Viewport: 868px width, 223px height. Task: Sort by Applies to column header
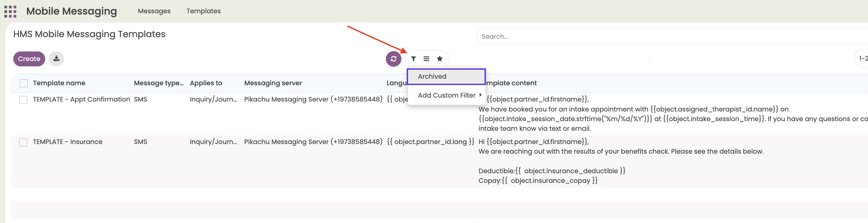(x=206, y=83)
